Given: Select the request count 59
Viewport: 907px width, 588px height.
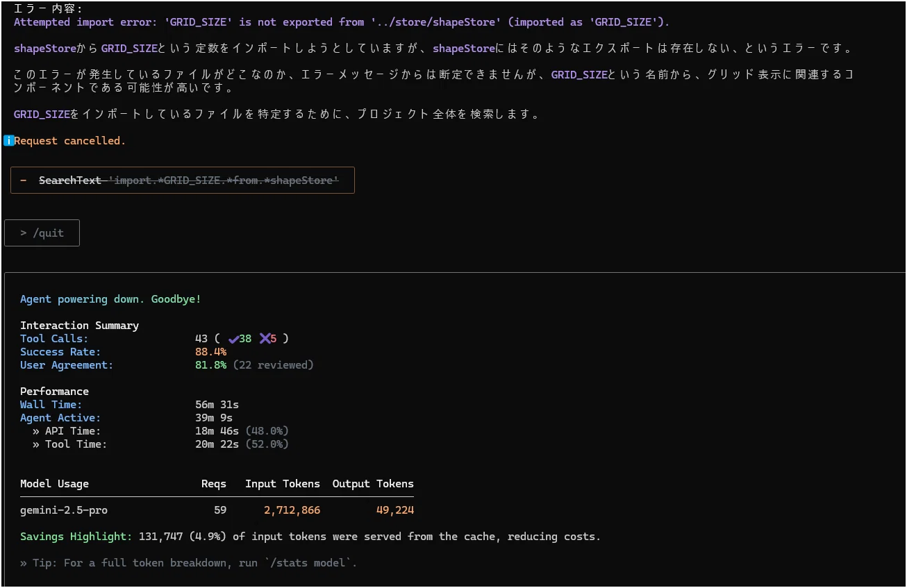Looking at the screenshot, I should 220,510.
